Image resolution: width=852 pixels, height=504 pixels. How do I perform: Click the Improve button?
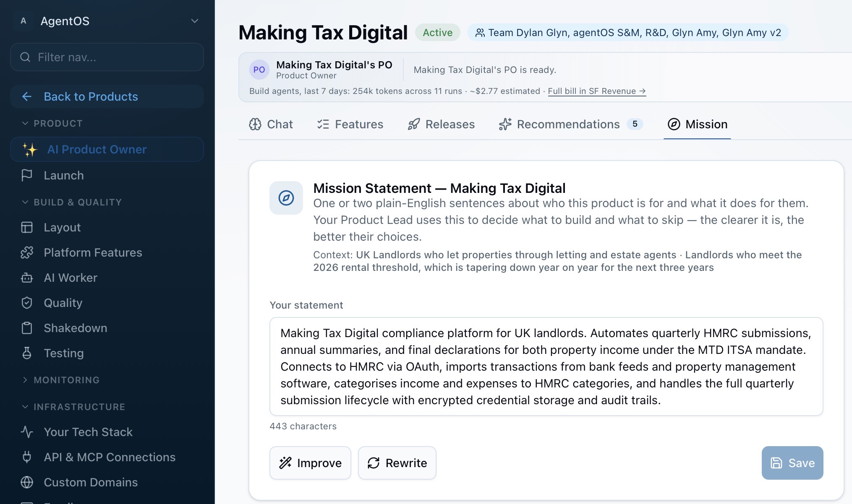(x=310, y=463)
